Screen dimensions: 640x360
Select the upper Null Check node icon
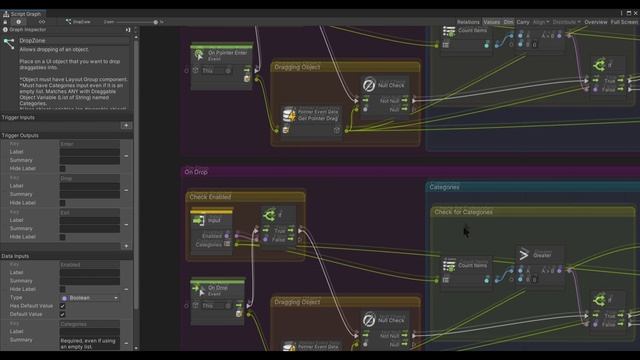tap(369, 85)
